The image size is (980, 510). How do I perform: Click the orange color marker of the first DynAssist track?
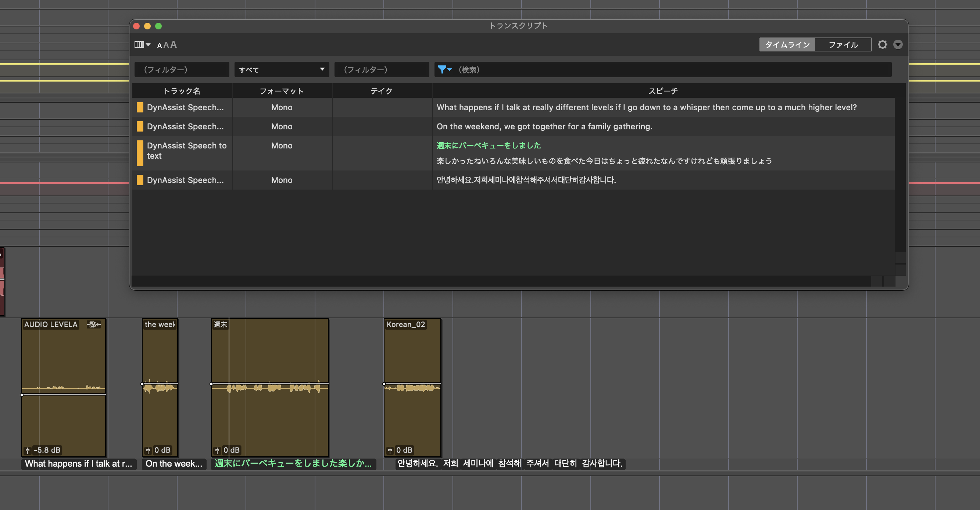click(x=140, y=107)
